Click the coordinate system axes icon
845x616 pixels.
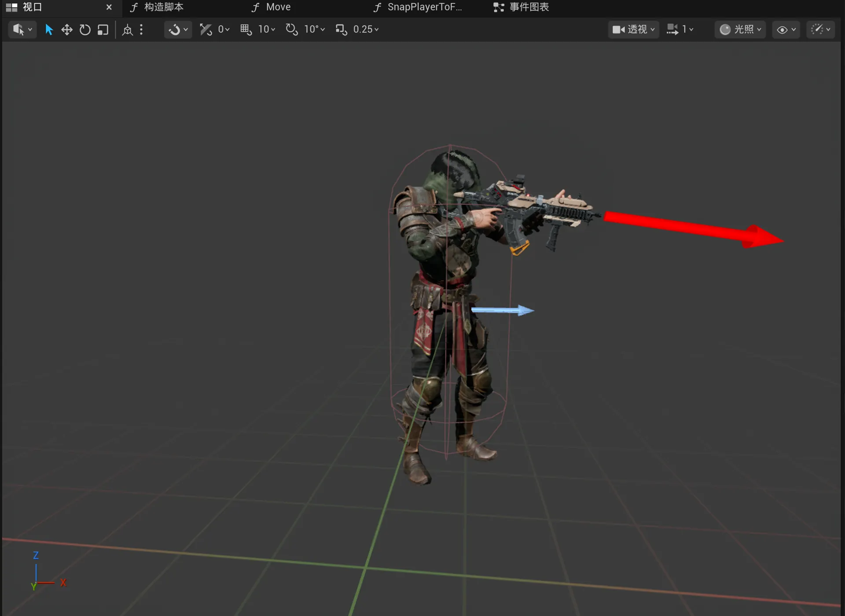pyautogui.click(x=128, y=29)
